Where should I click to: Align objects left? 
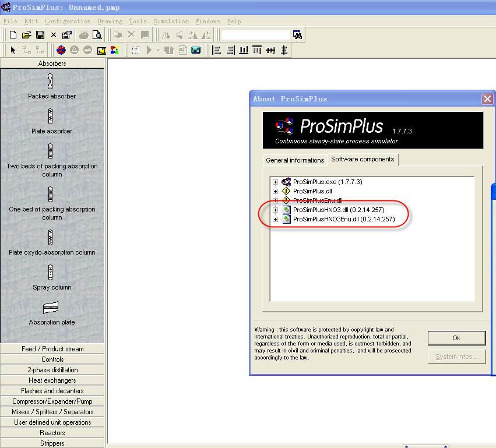click(x=216, y=50)
